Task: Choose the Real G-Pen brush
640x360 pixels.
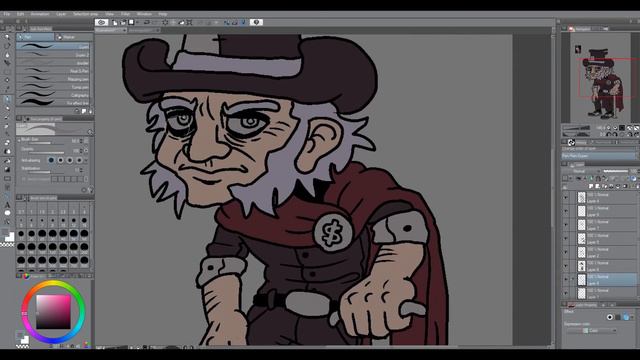Action: tap(53, 71)
